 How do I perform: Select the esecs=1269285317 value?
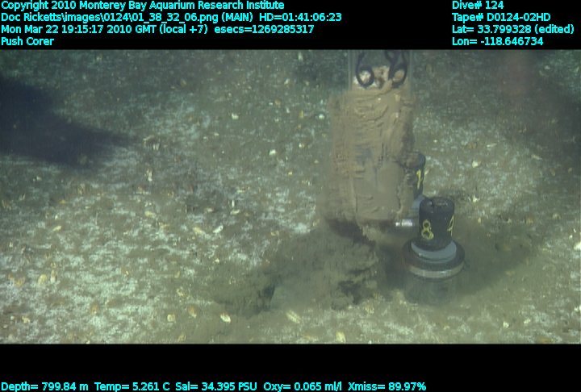click(264, 29)
